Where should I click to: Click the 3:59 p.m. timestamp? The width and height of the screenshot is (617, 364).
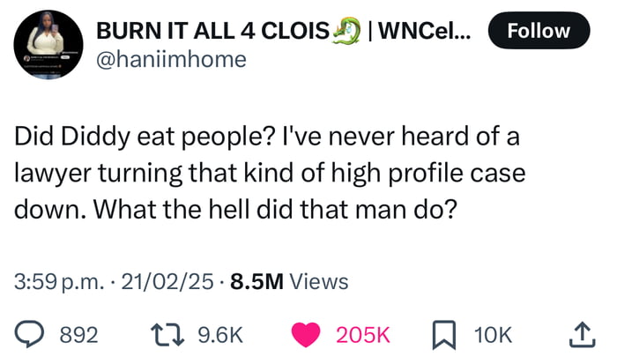58,282
